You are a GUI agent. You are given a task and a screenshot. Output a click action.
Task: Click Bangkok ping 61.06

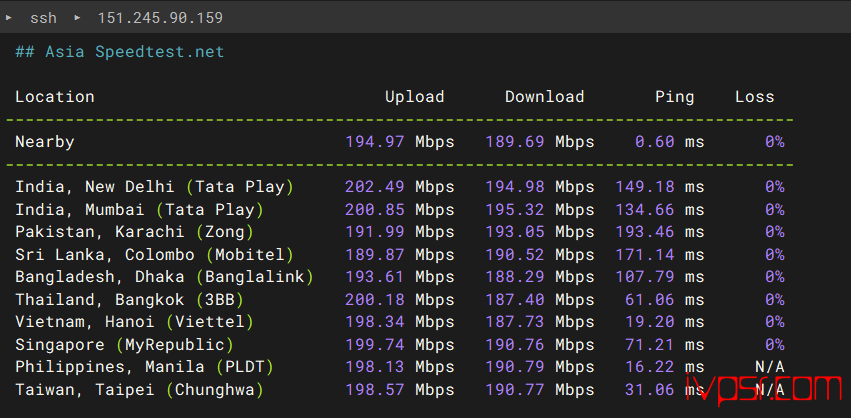(650, 300)
